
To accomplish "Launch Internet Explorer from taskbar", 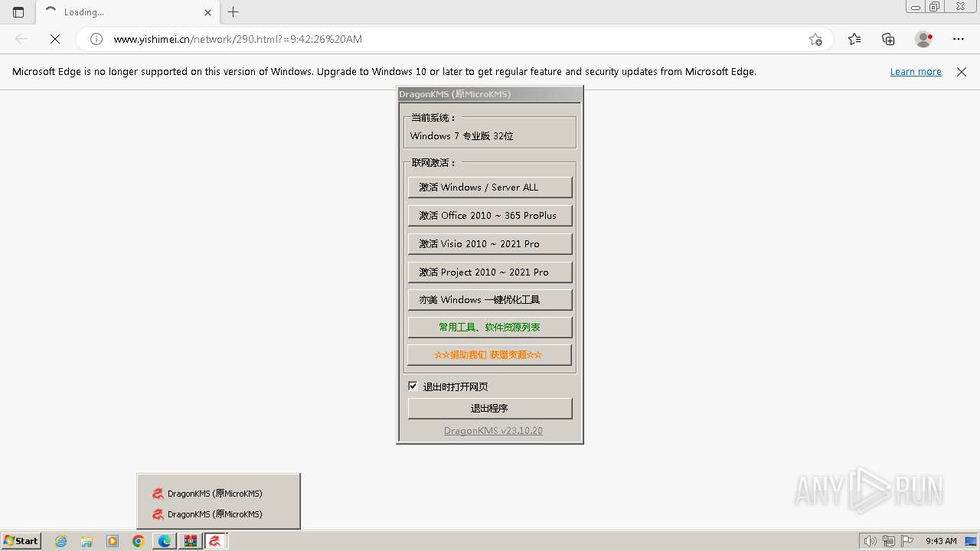I will [x=61, y=541].
